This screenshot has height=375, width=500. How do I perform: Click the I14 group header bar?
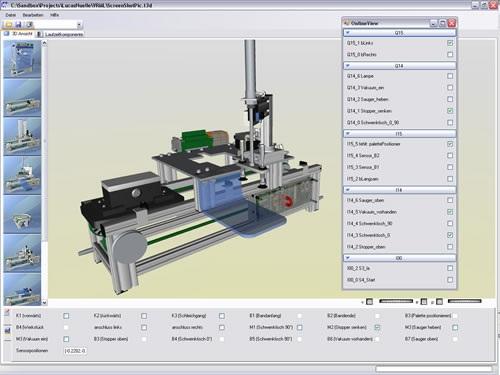[400, 190]
